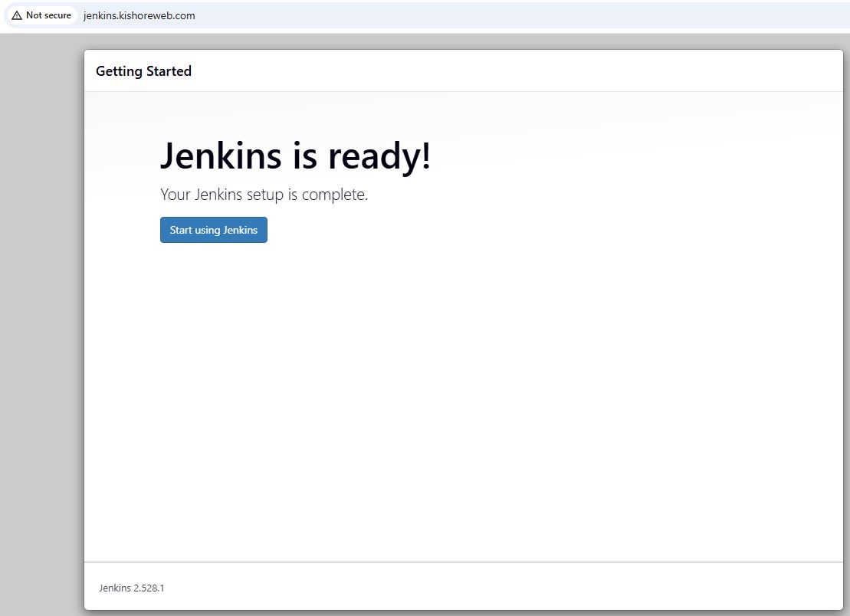Click the word ready! in the heading

click(x=379, y=156)
